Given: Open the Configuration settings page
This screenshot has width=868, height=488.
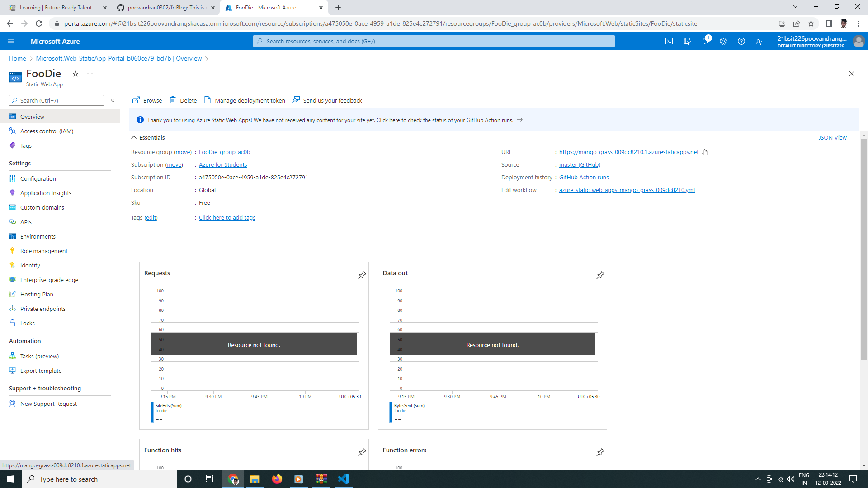Looking at the screenshot, I should [x=38, y=178].
